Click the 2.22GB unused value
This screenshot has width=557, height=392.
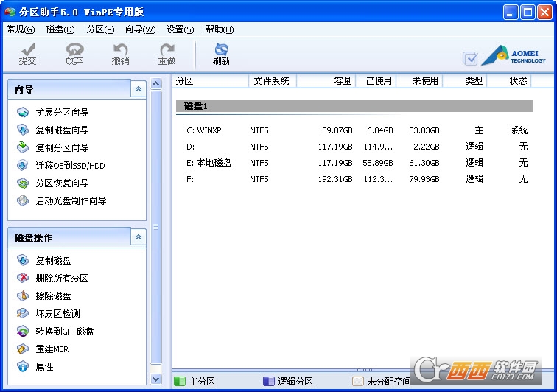(x=427, y=147)
